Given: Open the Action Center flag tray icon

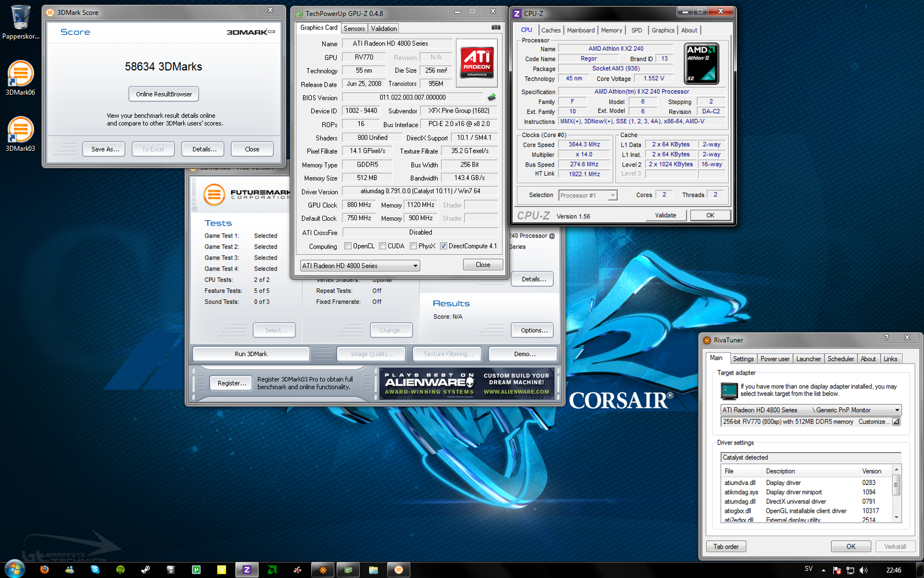Looking at the screenshot, I should pos(836,570).
